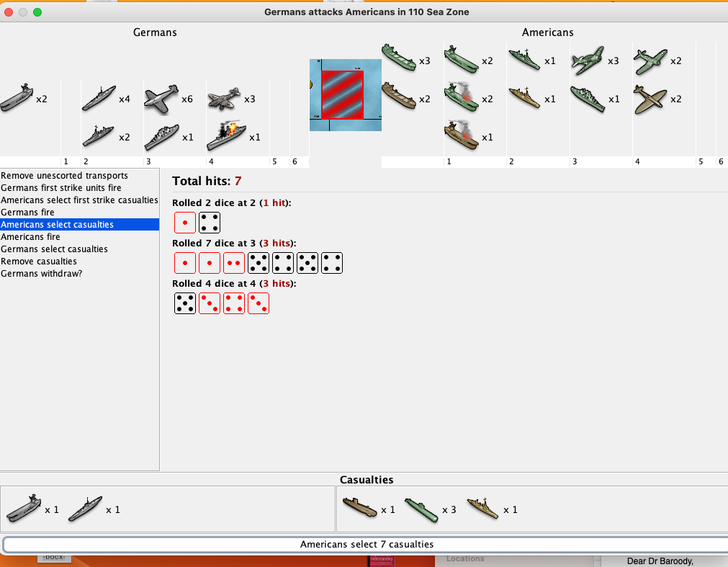
Task: Click the grey submarine in German casualties
Action: 84,510
